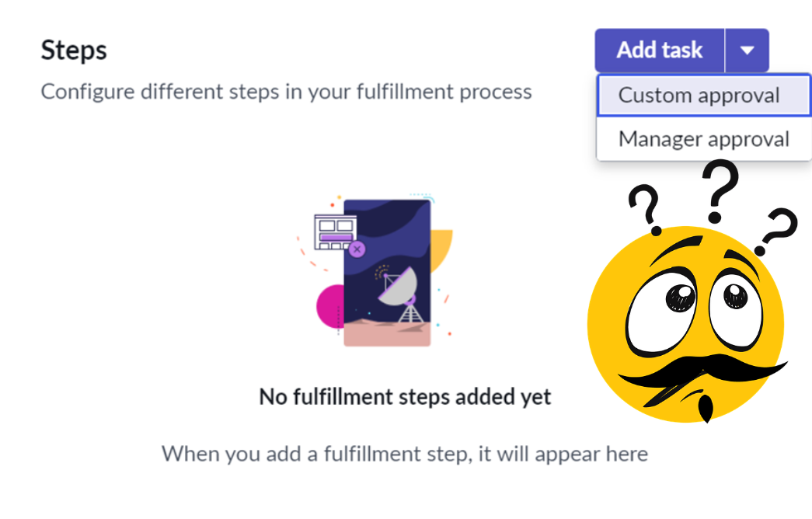Collapse the approval options dropdown
Screen dimensions: 812x519
(x=747, y=50)
